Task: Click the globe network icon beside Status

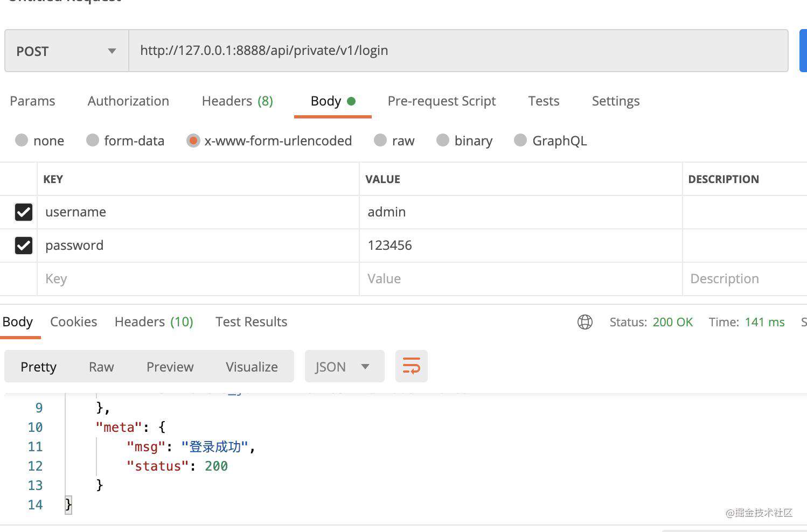Action: coord(585,322)
